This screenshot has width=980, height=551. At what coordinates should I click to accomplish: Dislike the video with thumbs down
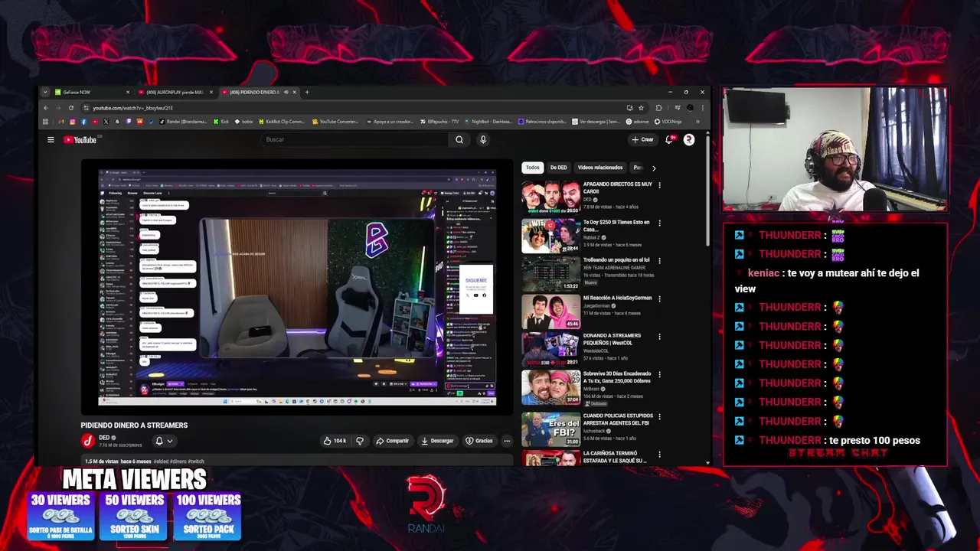(x=359, y=441)
